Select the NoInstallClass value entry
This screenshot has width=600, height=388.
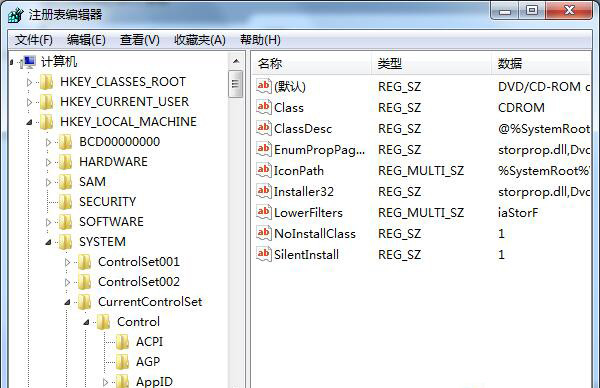pos(315,233)
